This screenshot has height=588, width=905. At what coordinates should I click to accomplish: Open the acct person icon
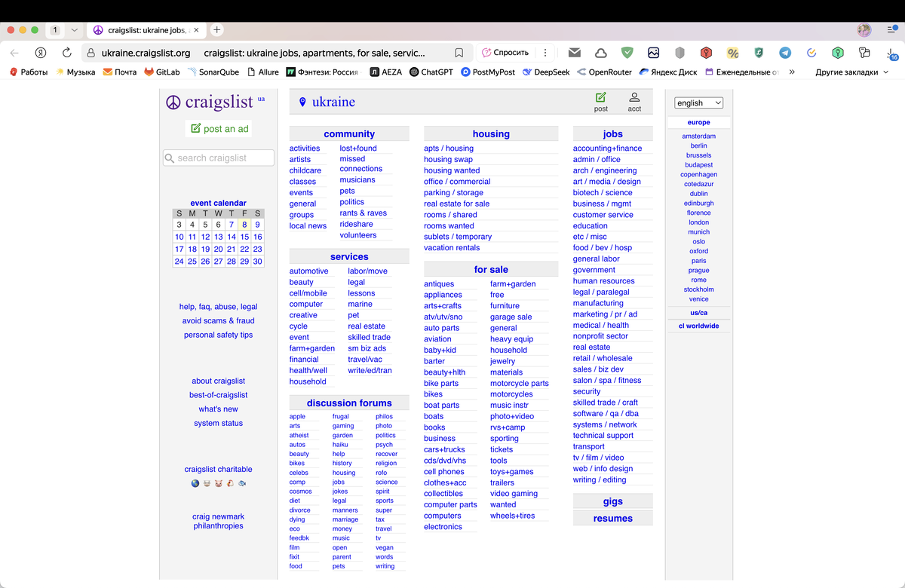(x=634, y=97)
